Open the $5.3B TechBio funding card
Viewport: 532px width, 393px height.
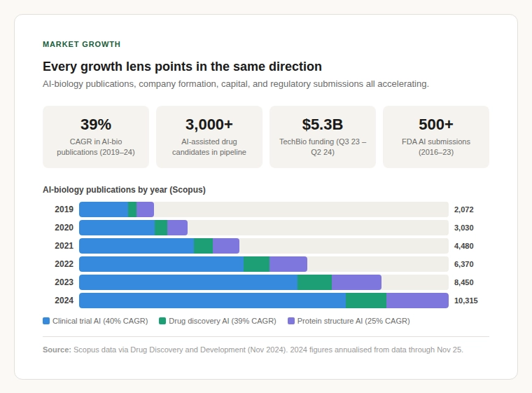pos(323,137)
